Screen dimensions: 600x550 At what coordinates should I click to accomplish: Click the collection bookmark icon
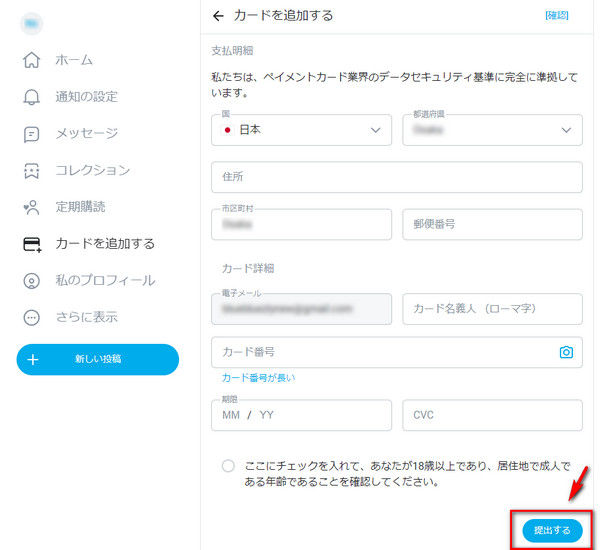[x=32, y=170]
